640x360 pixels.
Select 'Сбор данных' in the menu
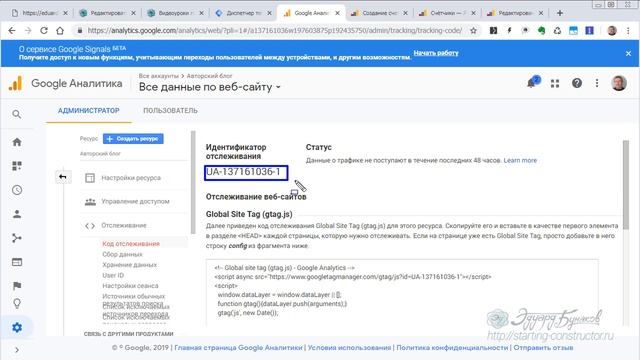(x=122, y=254)
